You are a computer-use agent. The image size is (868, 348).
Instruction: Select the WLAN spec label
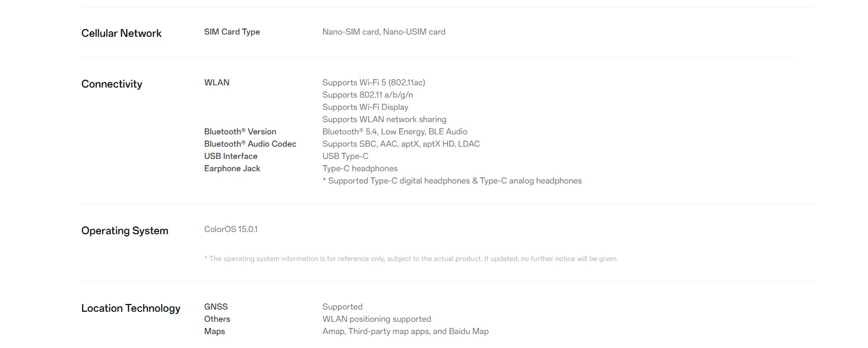click(x=217, y=83)
